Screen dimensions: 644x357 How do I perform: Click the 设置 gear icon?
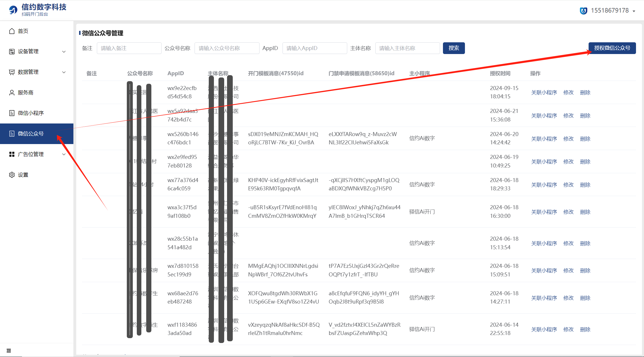[x=12, y=175]
